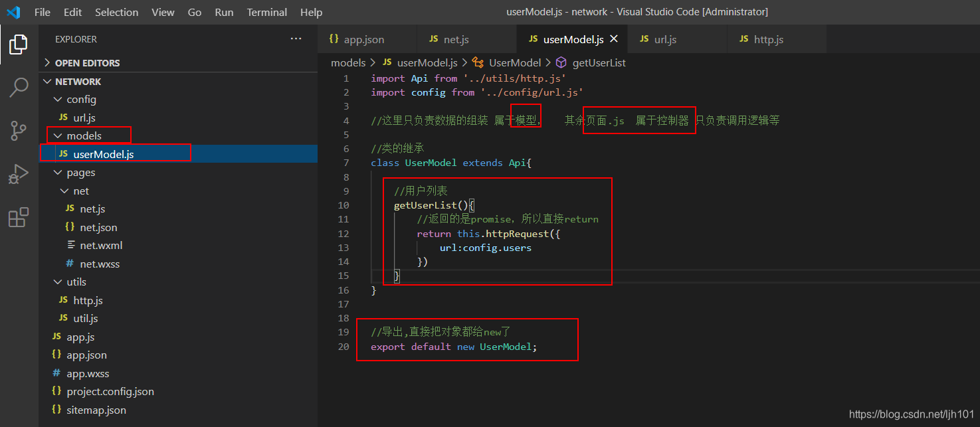The height and width of the screenshot is (427, 980).
Task: Click the lines icon beside net.wxml
Action: 70,245
